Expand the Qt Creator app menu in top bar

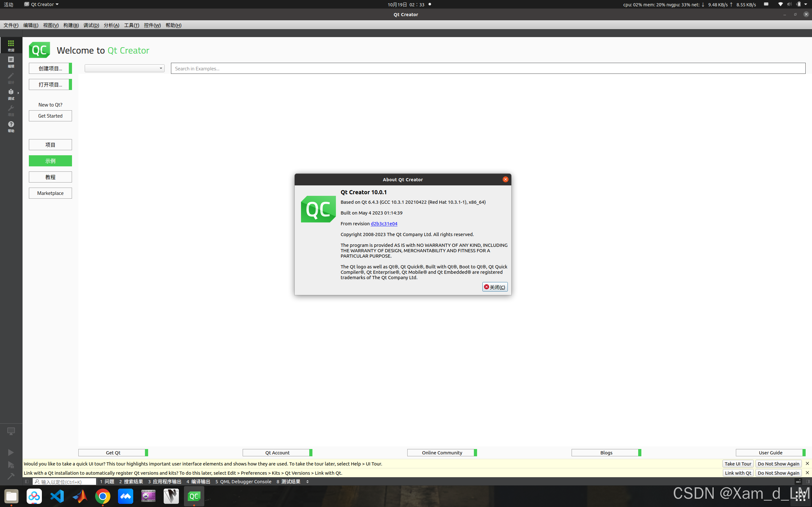42,4
